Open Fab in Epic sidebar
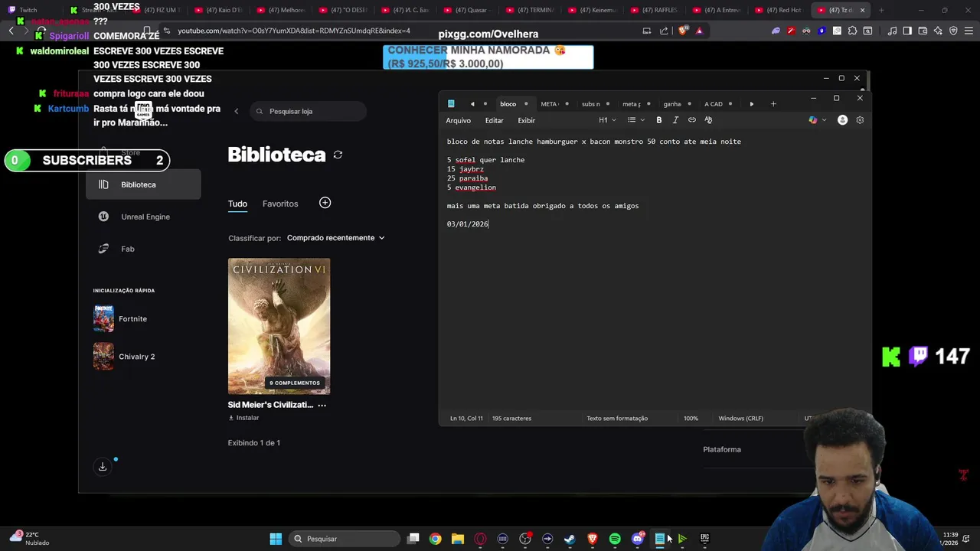This screenshot has width=980, height=551. tap(143, 249)
